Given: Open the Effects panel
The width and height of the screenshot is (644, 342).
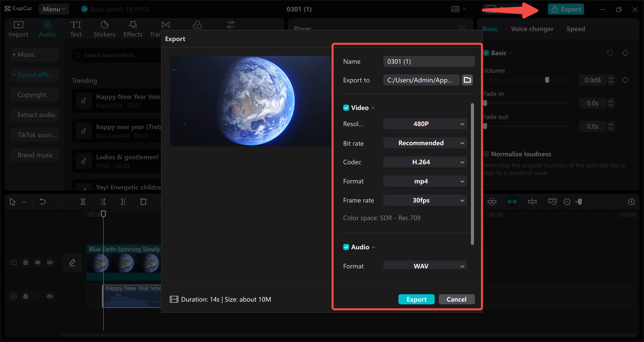Looking at the screenshot, I should click(133, 28).
